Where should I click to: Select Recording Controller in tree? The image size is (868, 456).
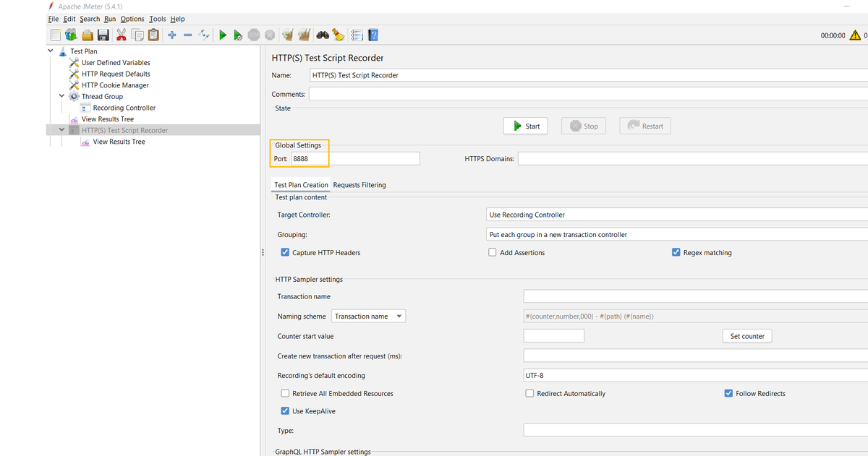124,108
